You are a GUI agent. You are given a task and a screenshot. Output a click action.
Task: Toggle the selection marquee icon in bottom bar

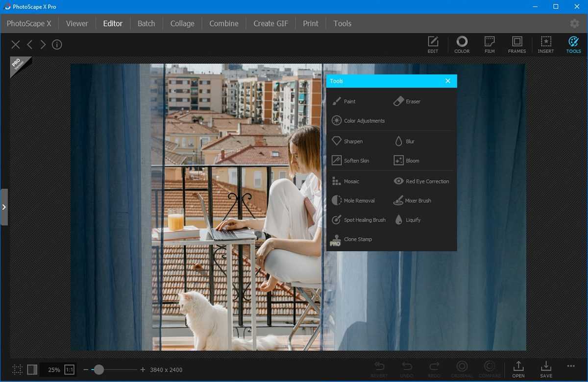pos(18,370)
